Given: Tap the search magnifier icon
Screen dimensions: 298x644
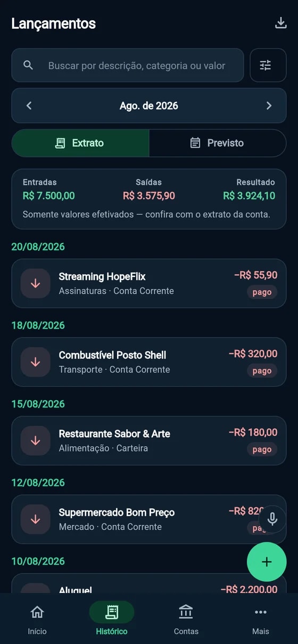Looking at the screenshot, I should (29, 65).
